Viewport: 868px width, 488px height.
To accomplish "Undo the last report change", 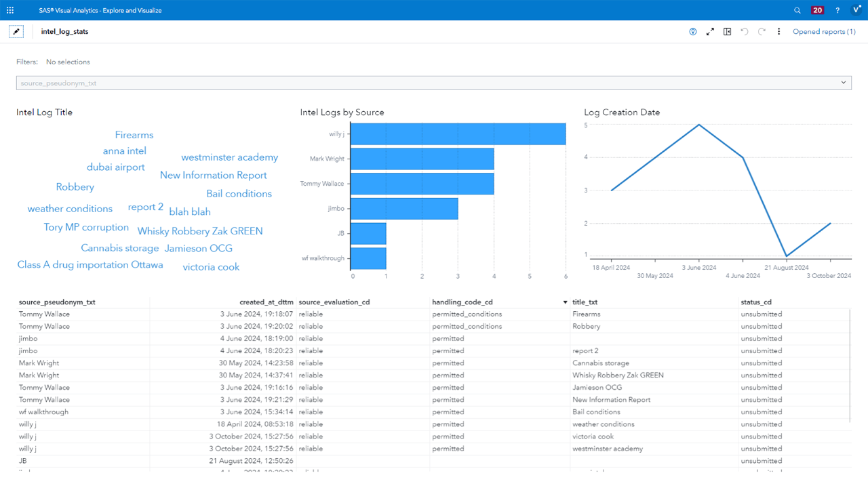I will click(744, 31).
